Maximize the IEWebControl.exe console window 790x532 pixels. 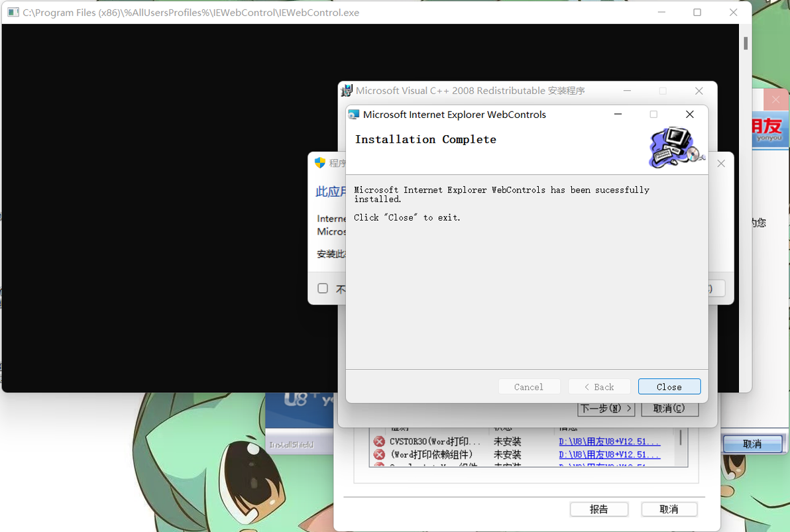pos(697,12)
